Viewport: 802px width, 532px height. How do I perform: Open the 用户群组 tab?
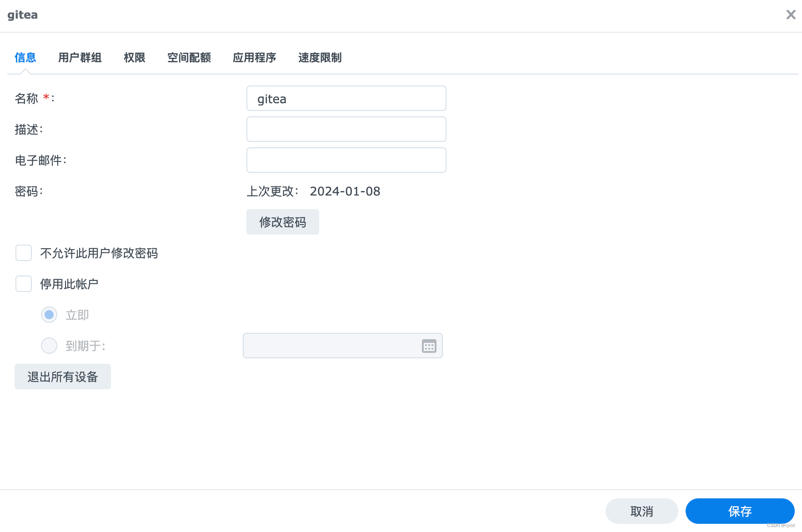coord(80,58)
